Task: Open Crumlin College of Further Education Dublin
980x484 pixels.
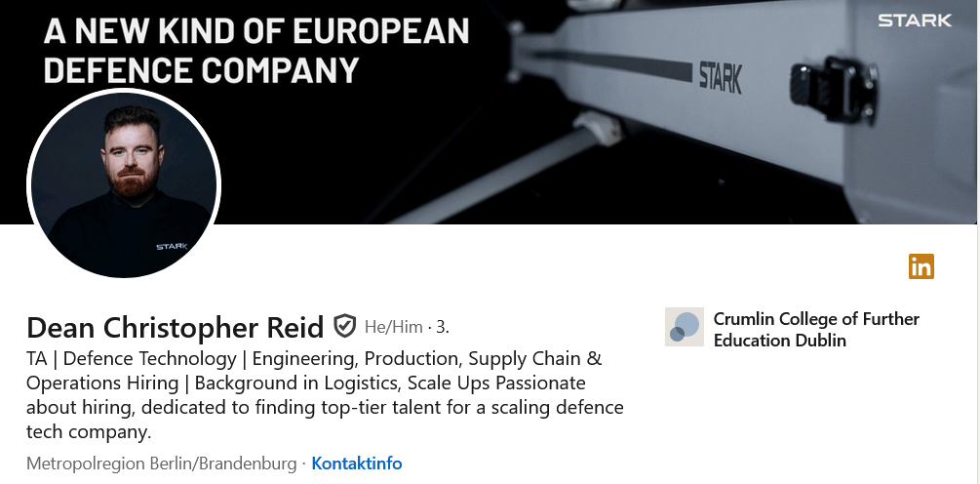Action: [816, 330]
